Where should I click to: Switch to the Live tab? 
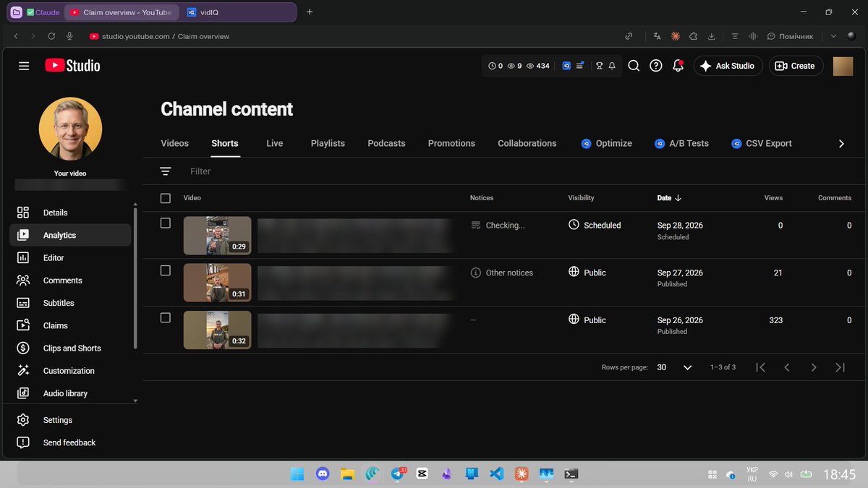point(275,143)
